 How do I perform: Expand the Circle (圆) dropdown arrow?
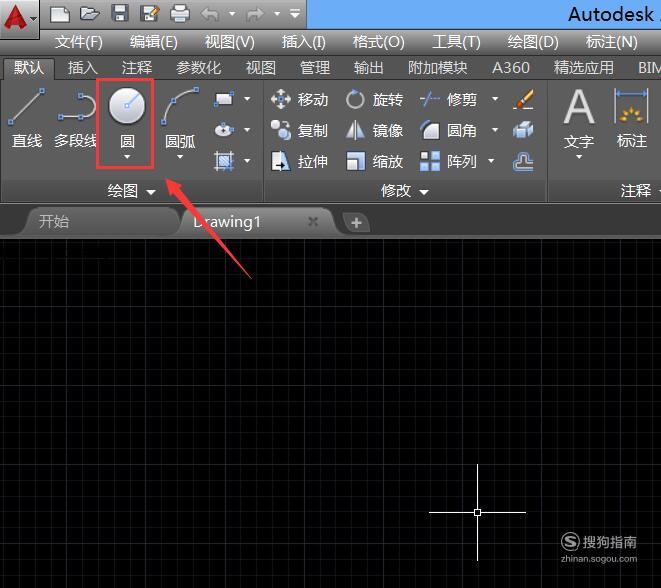click(x=127, y=157)
